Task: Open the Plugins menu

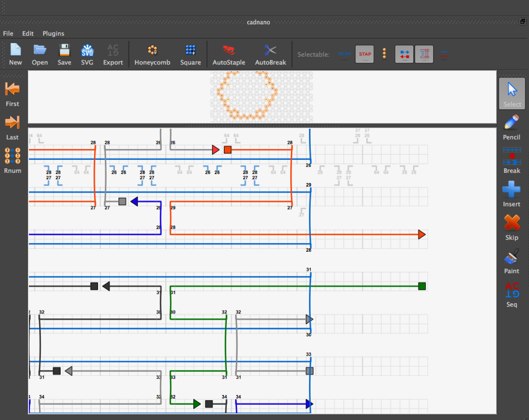Action: [53, 34]
